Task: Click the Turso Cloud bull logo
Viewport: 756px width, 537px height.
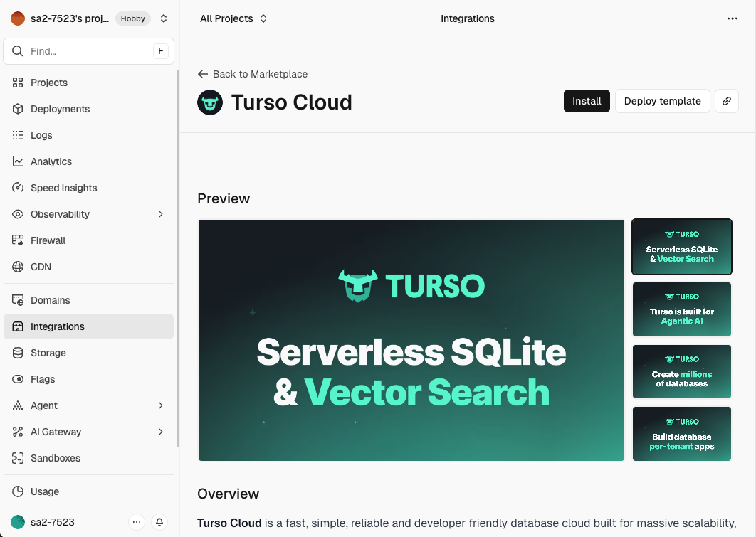Action: click(210, 102)
